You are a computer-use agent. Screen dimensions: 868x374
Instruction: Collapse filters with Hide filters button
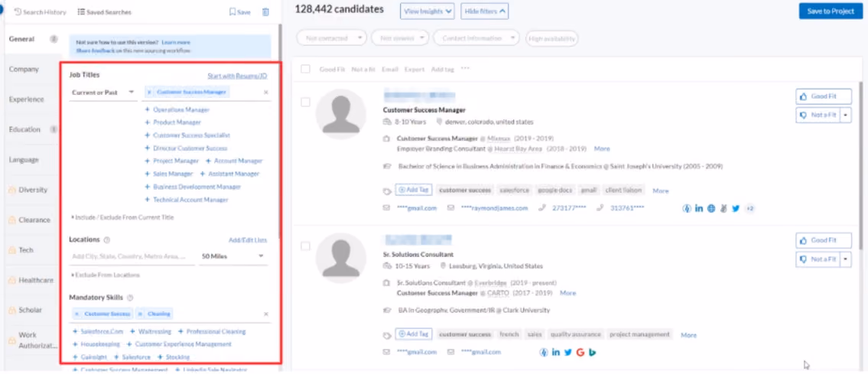(x=484, y=11)
